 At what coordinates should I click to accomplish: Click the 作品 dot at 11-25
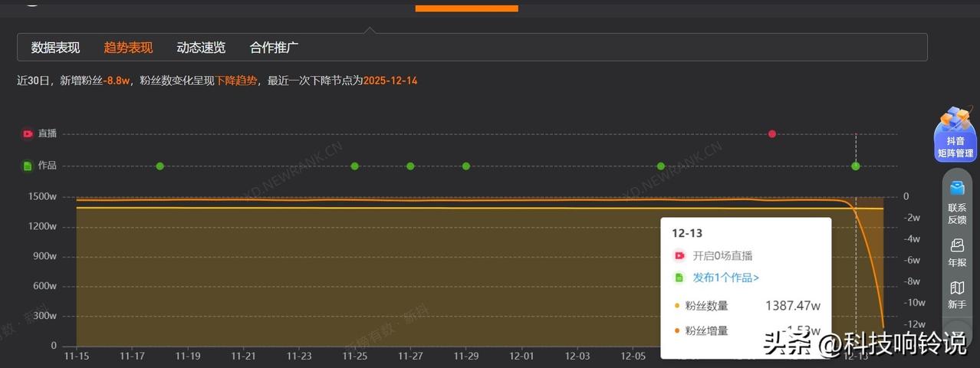355,166
